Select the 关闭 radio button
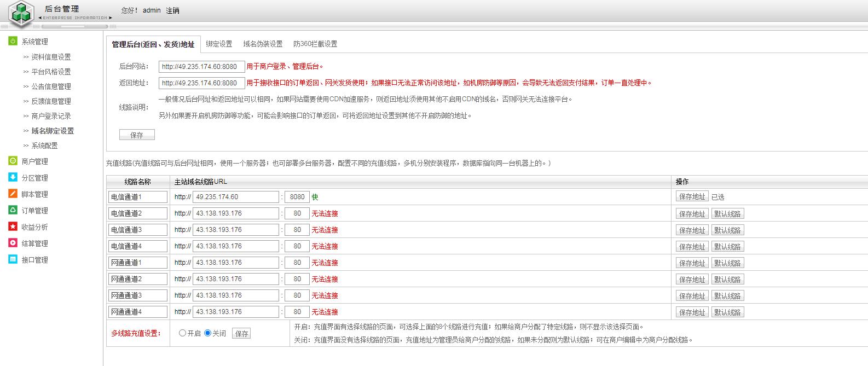This screenshot has height=366, width=868. coord(208,333)
